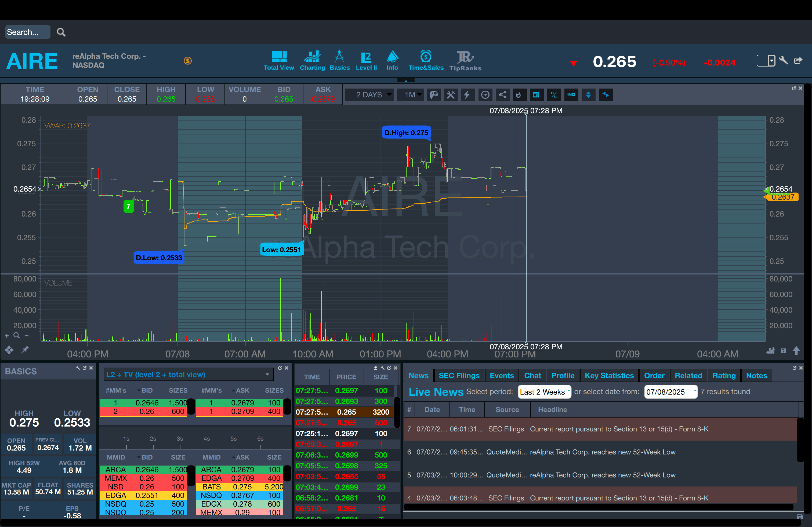Open the header wrench settings icon
Screen dimensions: 812x527
783,60
